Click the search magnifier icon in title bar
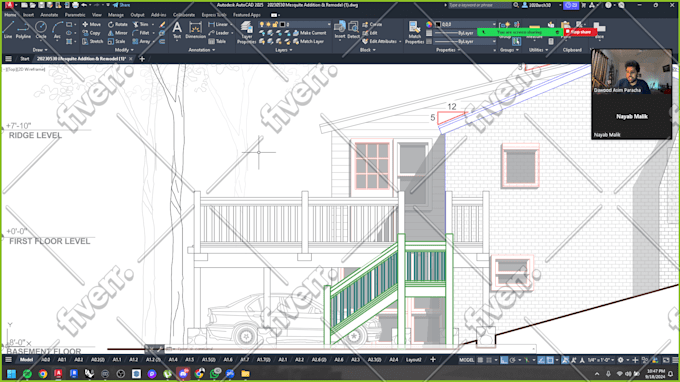 tap(516, 5)
